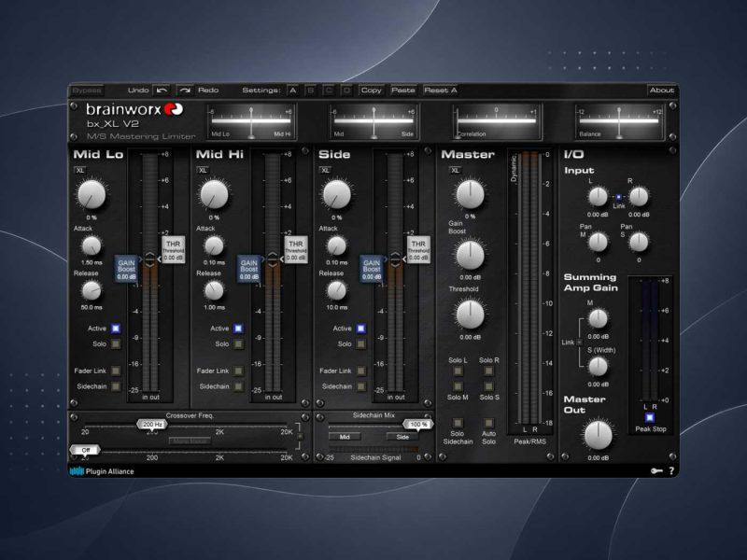Image resolution: width=747 pixels, height=560 pixels.
Task: Click the Pan S knob
Action: coord(639,243)
